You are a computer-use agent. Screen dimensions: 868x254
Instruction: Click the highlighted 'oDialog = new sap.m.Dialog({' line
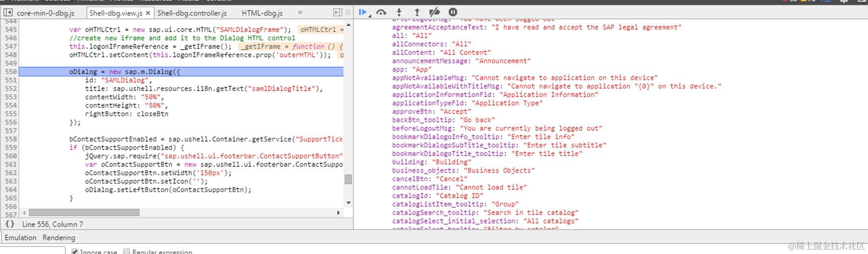[181, 72]
